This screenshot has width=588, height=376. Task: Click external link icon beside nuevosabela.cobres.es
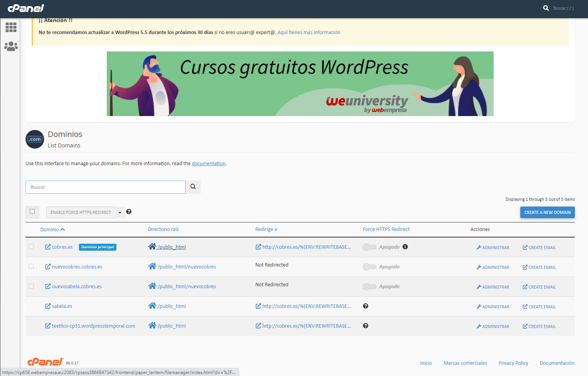48,286
